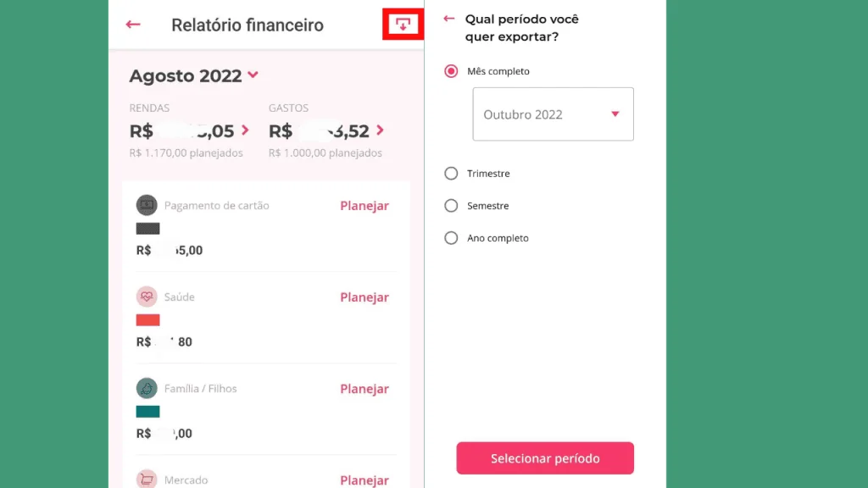Select the Semestre option

[x=450, y=205]
